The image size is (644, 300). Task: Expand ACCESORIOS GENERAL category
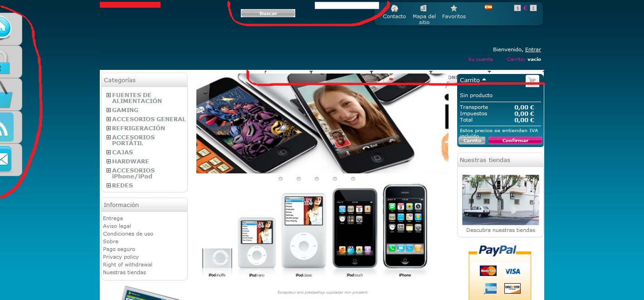[x=108, y=119]
